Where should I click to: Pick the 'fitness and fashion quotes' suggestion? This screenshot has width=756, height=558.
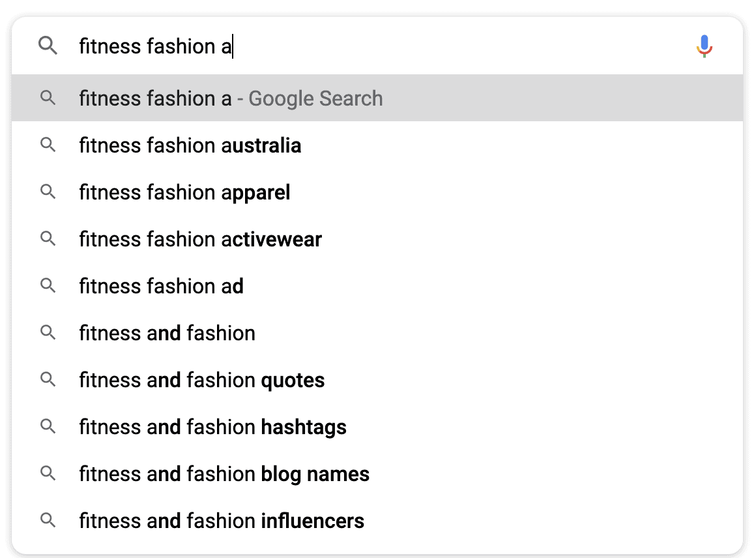point(202,380)
